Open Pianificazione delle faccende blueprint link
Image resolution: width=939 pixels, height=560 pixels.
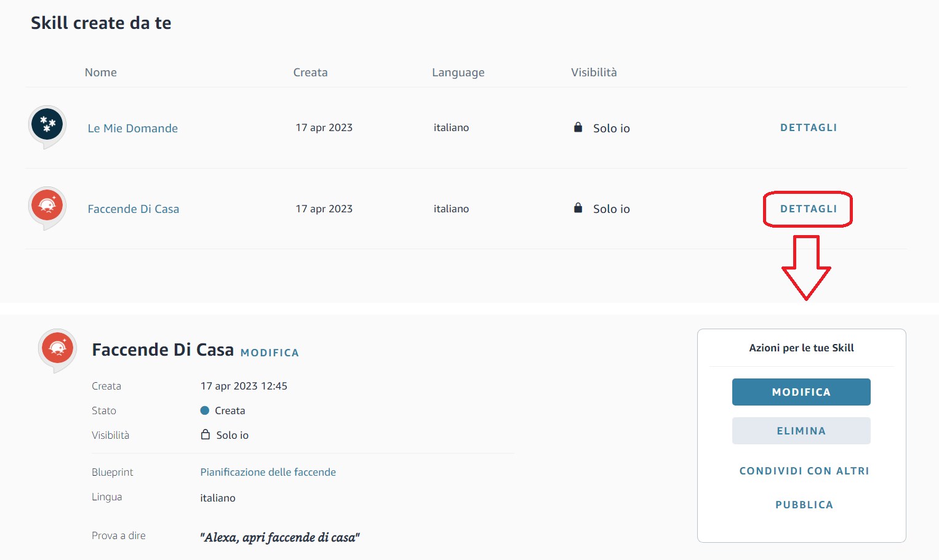pos(268,472)
